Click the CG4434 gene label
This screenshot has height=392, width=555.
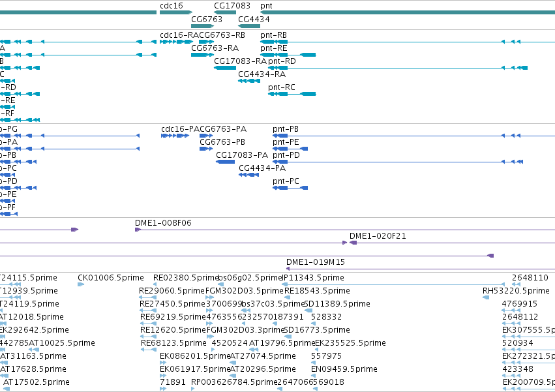254,19
